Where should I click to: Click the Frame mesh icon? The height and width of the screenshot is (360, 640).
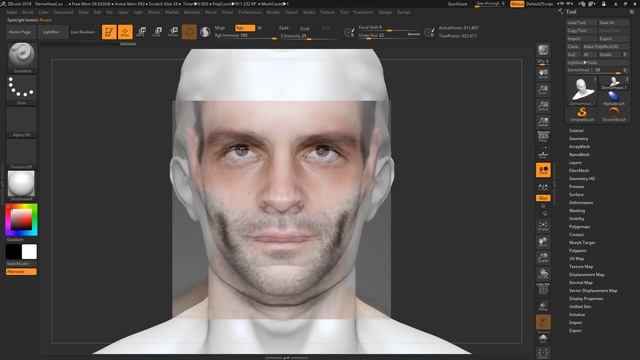[543, 225]
